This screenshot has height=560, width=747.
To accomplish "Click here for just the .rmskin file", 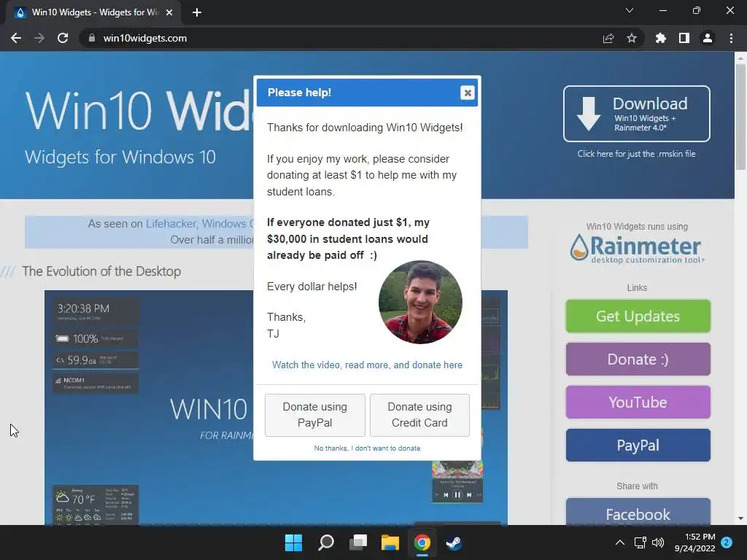I will pos(636,154).
